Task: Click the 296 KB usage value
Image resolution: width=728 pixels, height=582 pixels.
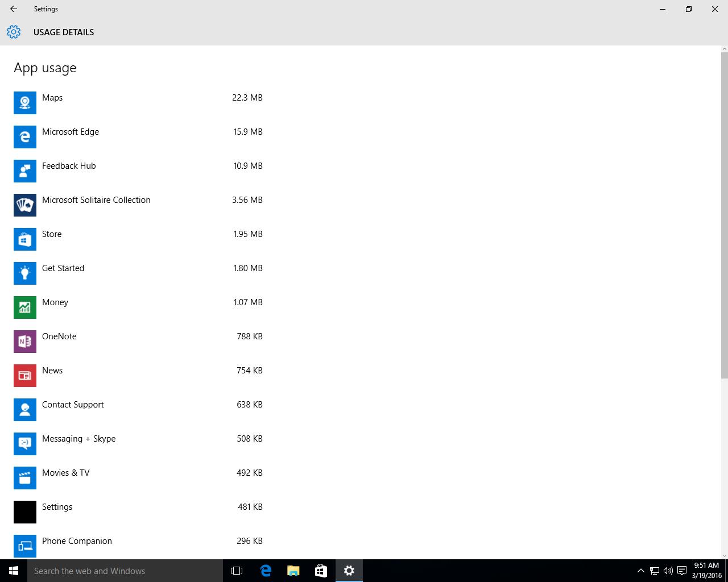Action: tap(250, 541)
